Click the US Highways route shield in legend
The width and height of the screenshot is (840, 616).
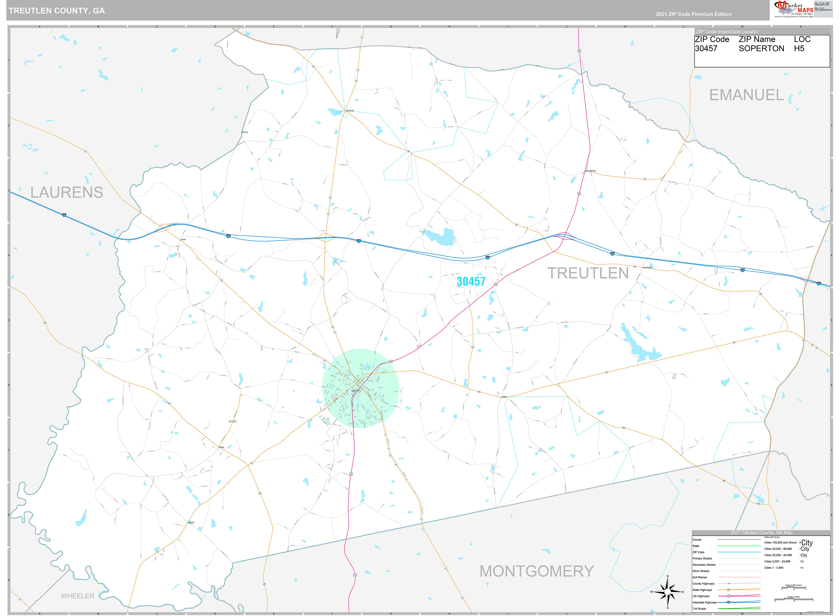click(x=729, y=595)
